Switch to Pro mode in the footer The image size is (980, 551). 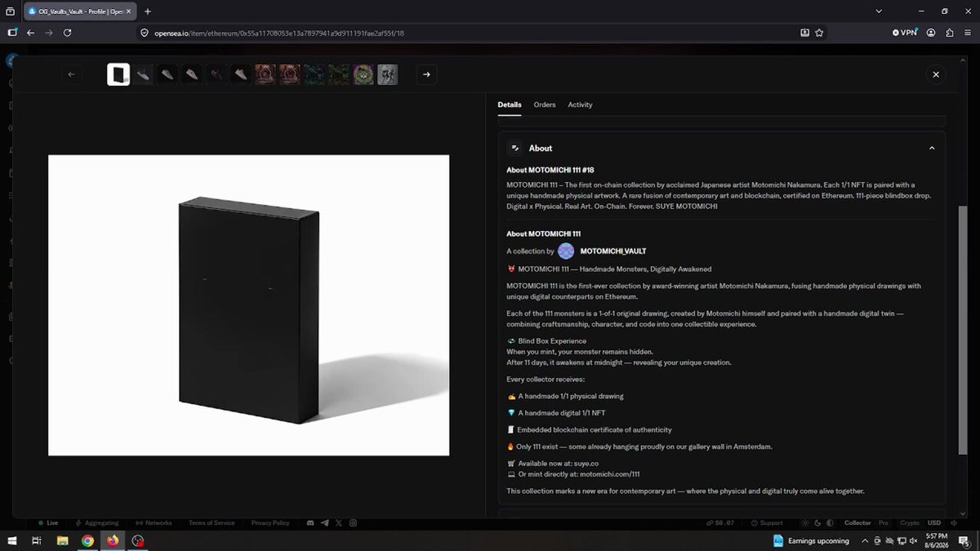884,522
